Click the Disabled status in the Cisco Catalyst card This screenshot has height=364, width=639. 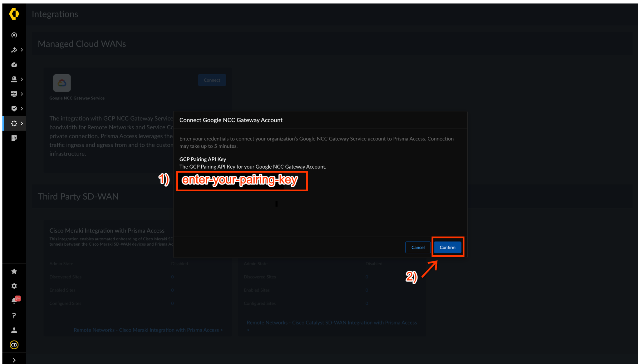click(x=374, y=264)
